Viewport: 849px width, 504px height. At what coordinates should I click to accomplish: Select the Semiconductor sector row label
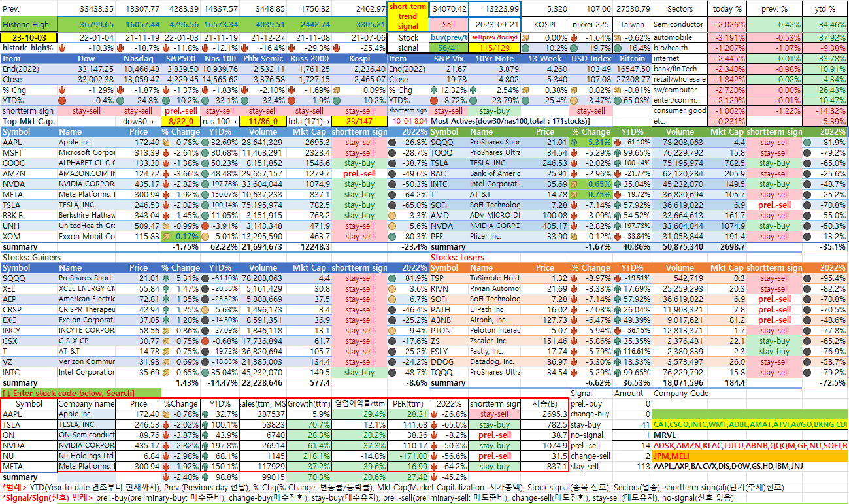click(x=680, y=24)
